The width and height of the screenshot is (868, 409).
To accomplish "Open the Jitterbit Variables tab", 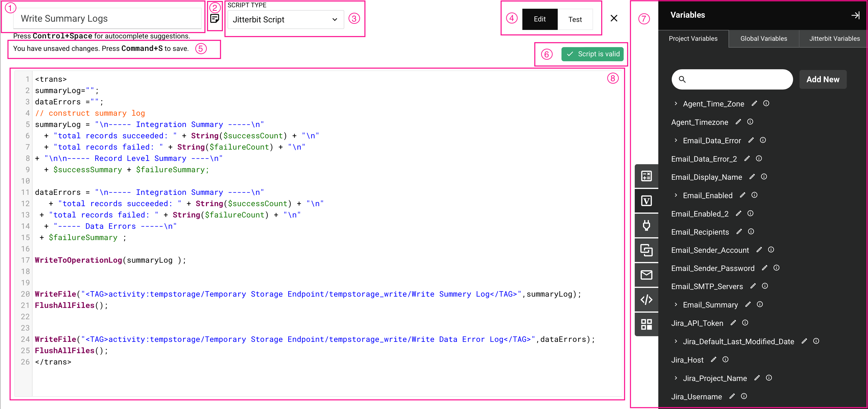I will [834, 38].
